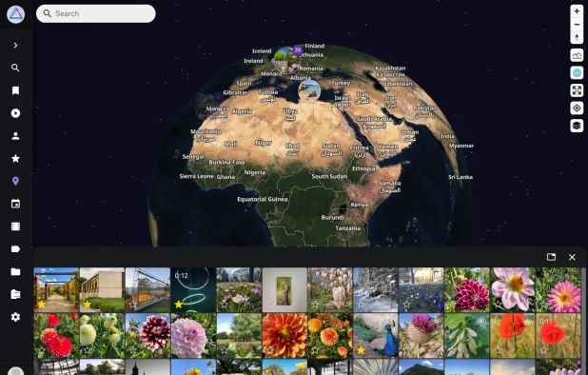Open map style layers selector
Image resolution: width=588 pixels, height=375 pixels.
[577, 126]
